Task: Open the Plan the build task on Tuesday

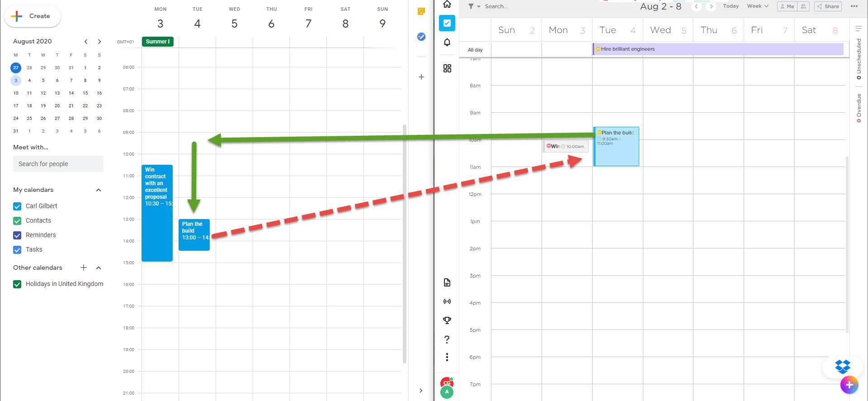Action: click(616, 146)
